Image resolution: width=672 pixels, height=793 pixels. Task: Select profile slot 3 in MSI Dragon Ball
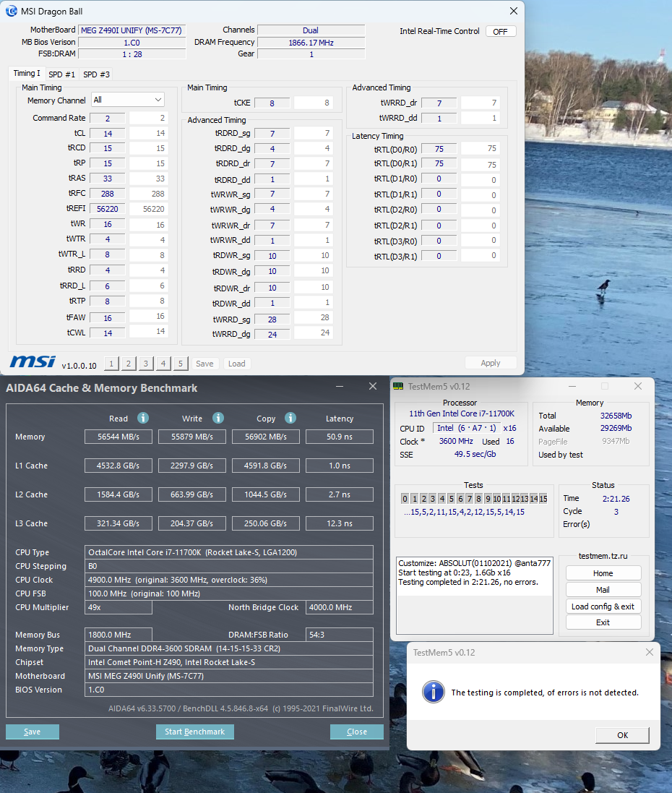tap(146, 363)
